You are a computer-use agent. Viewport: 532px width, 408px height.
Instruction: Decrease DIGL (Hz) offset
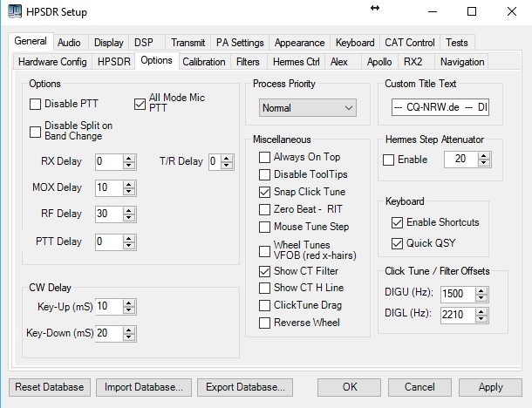click(x=481, y=318)
